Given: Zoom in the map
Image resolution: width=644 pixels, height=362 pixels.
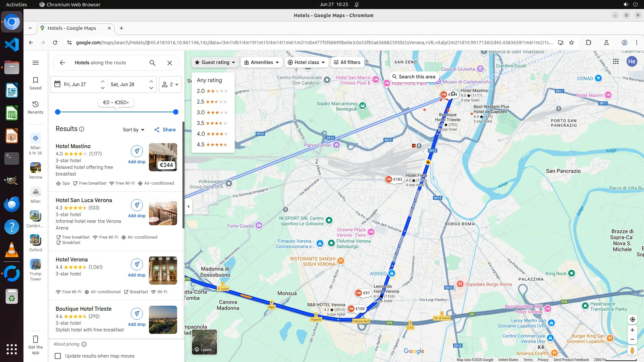Looking at the screenshot, I should tap(632, 330).
